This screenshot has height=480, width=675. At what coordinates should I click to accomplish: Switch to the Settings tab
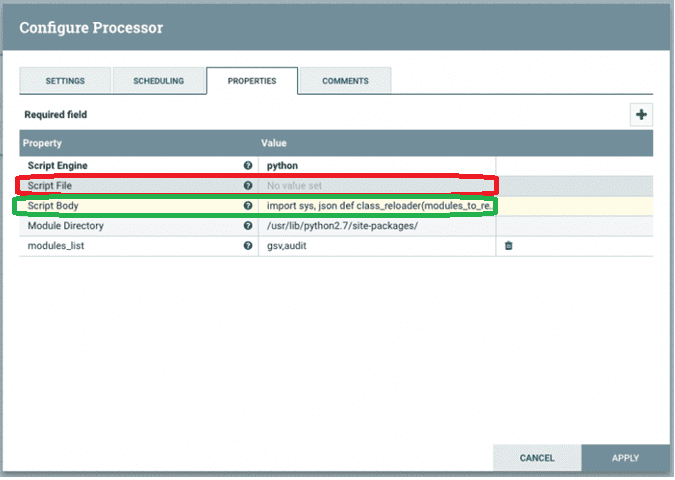(65, 81)
